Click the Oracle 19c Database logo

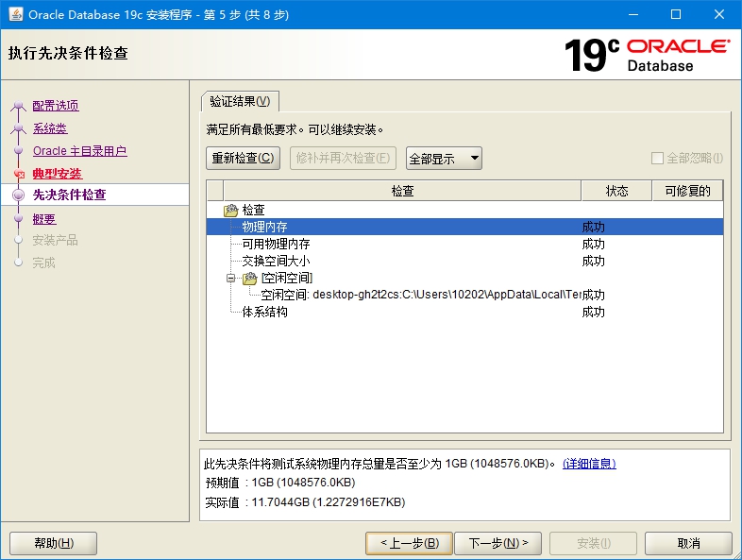(x=646, y=56)
